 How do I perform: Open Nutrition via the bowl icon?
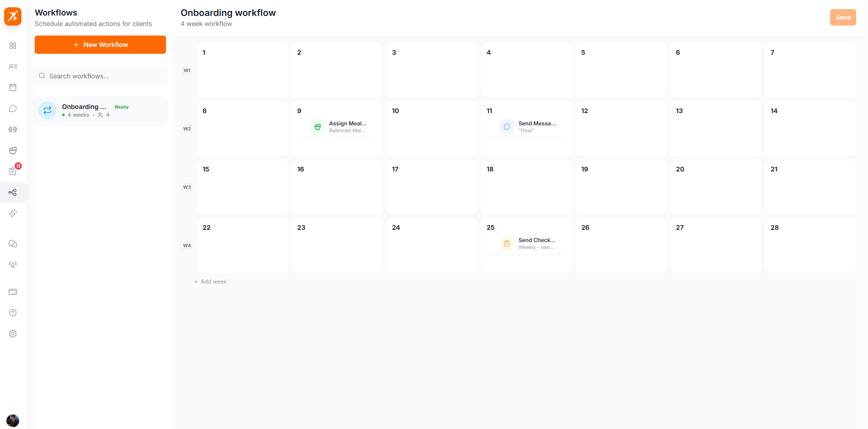pos(13,150)
